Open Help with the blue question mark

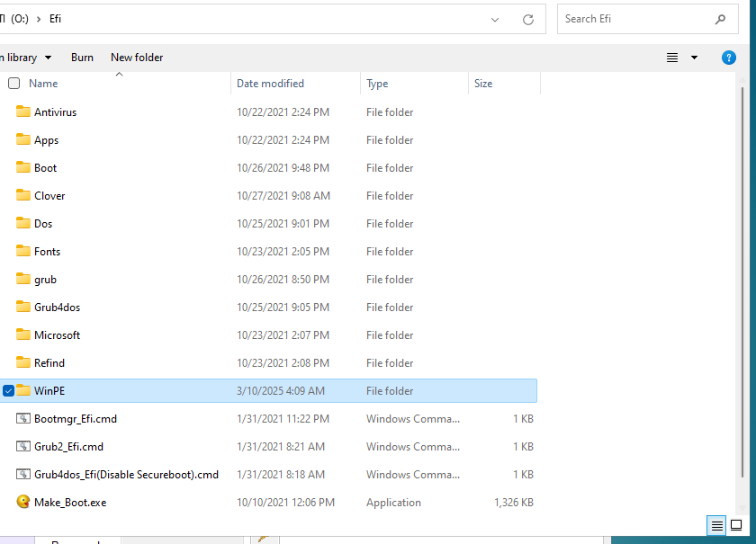(x=728, y=58)
